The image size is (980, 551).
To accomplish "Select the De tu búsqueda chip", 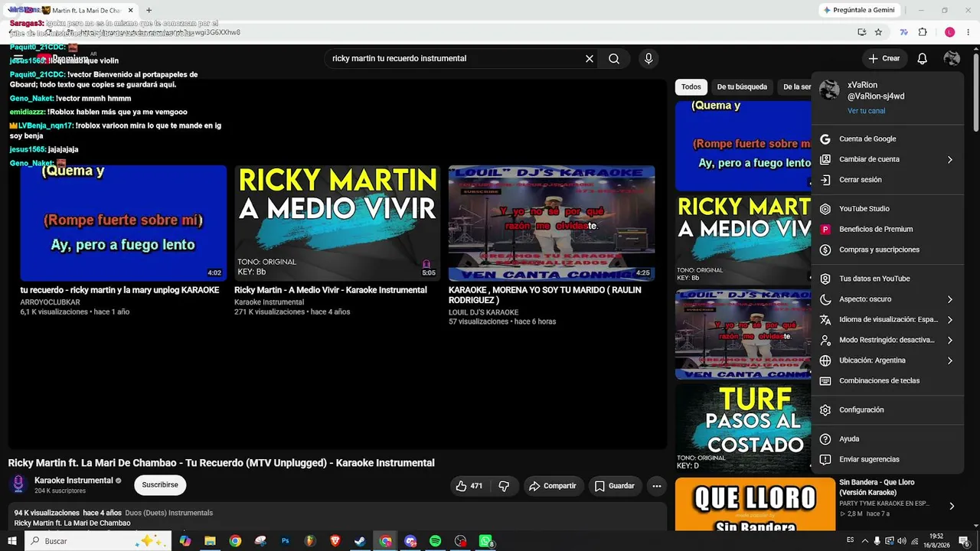I will [x=742, y=87].
